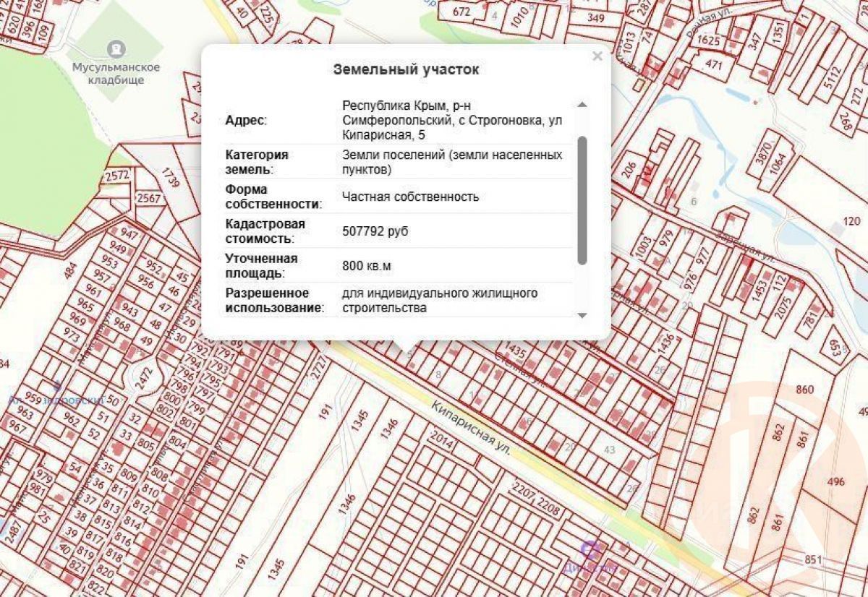This screenshot has width=868, height=597.
Task: Click the blue place marker near parcel 959
Action: 57,386
